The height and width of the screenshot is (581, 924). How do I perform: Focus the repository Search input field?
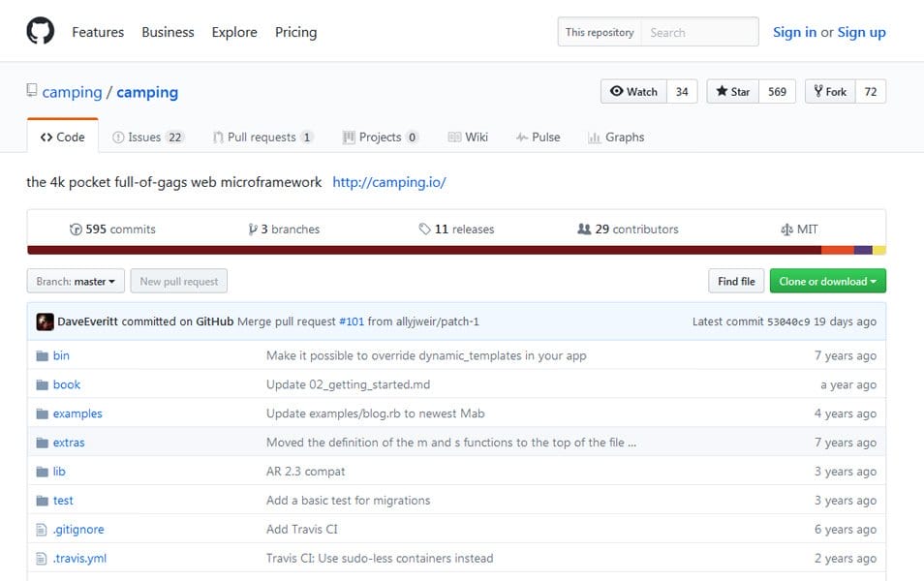(x=700, y=32)
